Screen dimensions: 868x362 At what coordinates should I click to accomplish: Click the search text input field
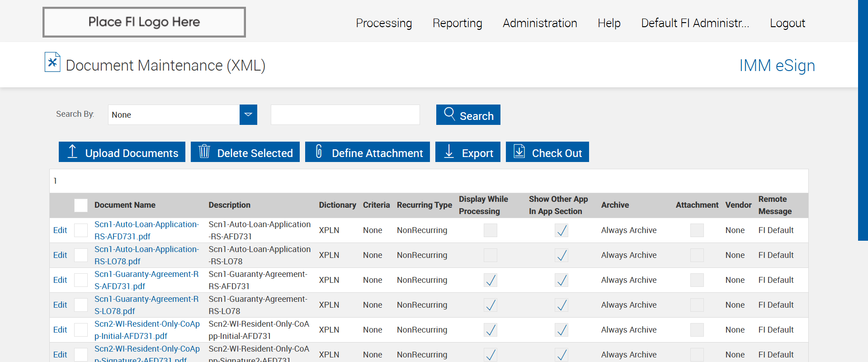(345, 115)
